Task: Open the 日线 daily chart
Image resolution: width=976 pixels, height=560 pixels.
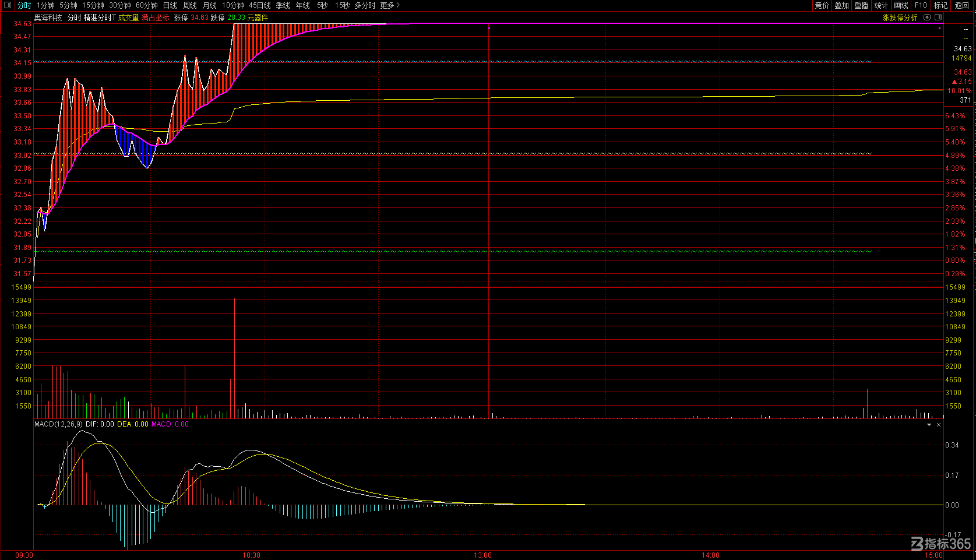Action: [x=170, y=5]
